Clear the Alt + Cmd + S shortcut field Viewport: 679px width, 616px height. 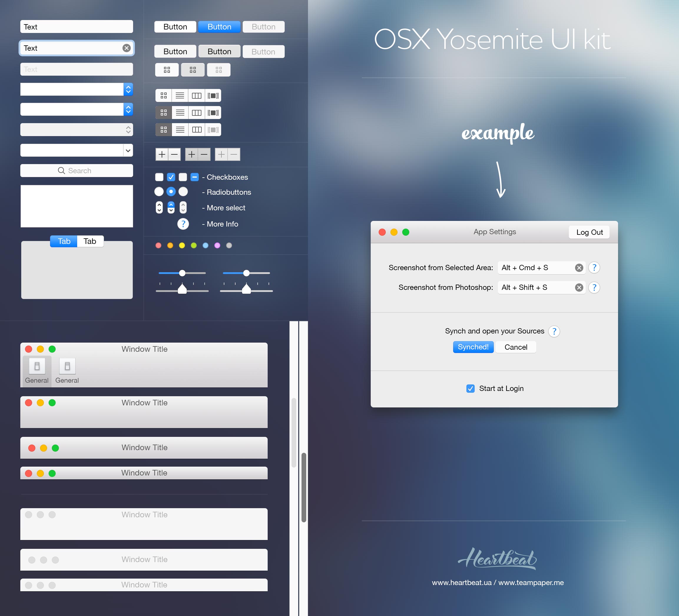[579, 267]
